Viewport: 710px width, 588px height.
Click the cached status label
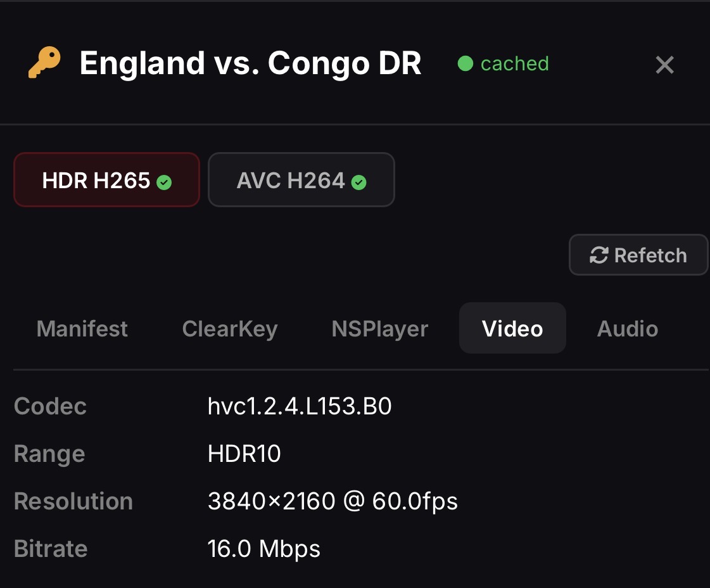(x=514, y=64)
